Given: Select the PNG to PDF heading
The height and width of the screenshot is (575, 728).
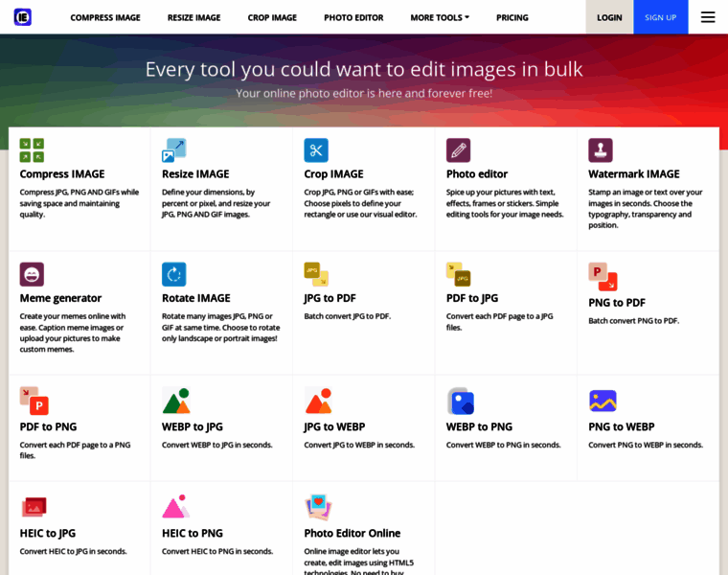Looking at the screenshot, I should click(x=617, y=303).
